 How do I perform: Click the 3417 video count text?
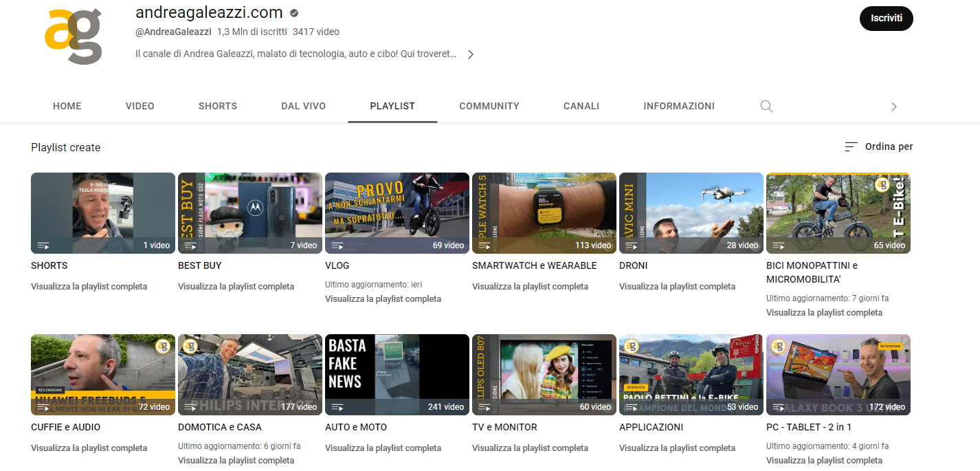[316, 32]
